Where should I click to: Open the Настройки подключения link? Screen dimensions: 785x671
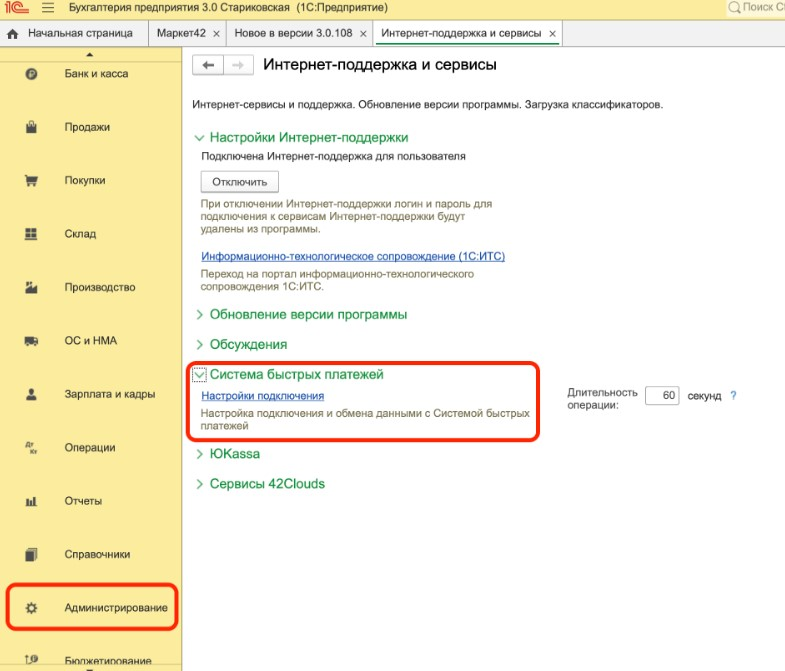262,396
